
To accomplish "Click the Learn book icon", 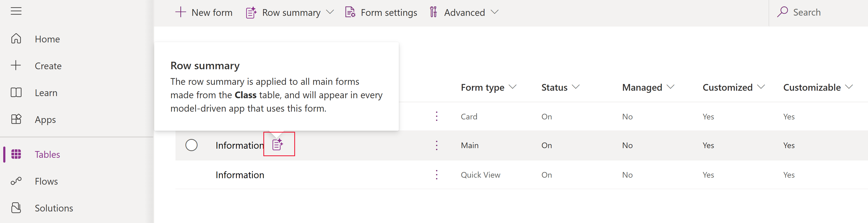I will (16, 93).
